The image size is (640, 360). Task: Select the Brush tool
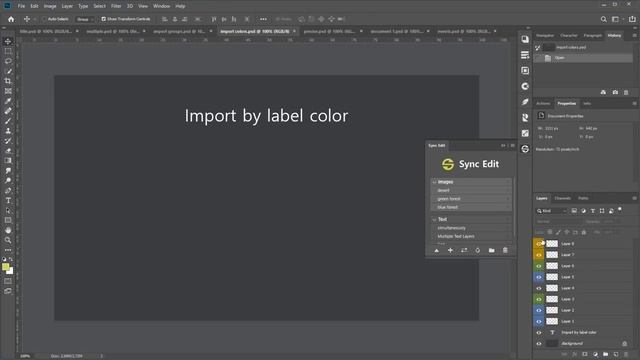(x=8, y=121)
